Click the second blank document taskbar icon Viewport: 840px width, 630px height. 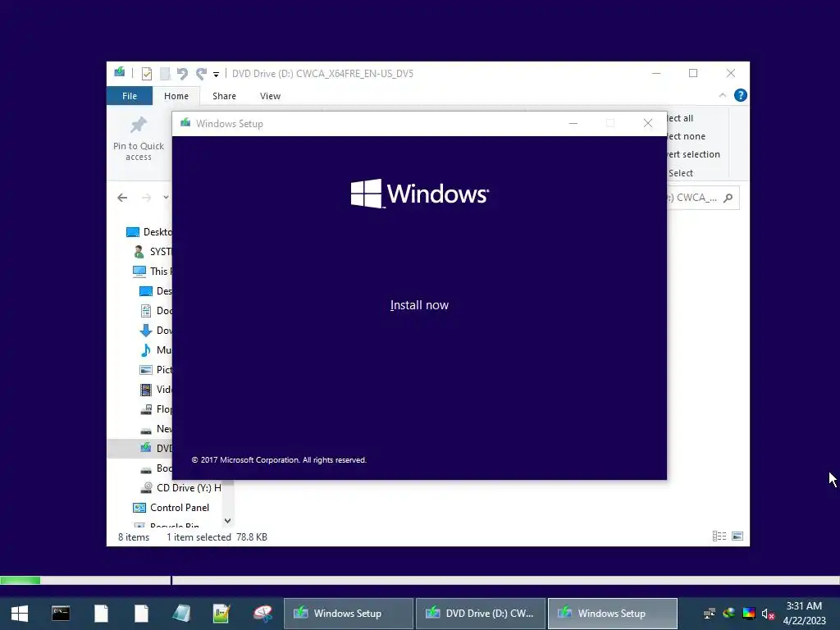point(141,614)
